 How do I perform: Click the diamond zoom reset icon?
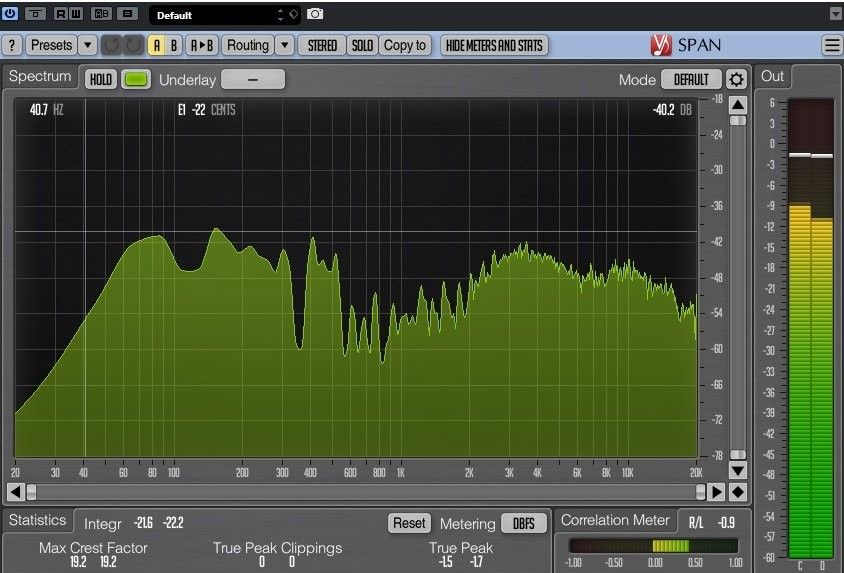click(x=738, y=491)
